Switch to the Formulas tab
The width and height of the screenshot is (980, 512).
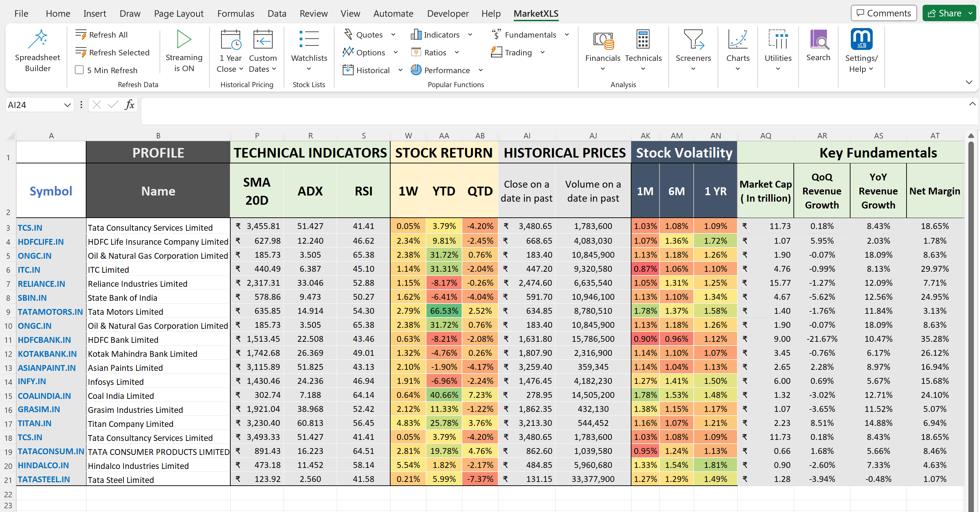tap(235, 13)
